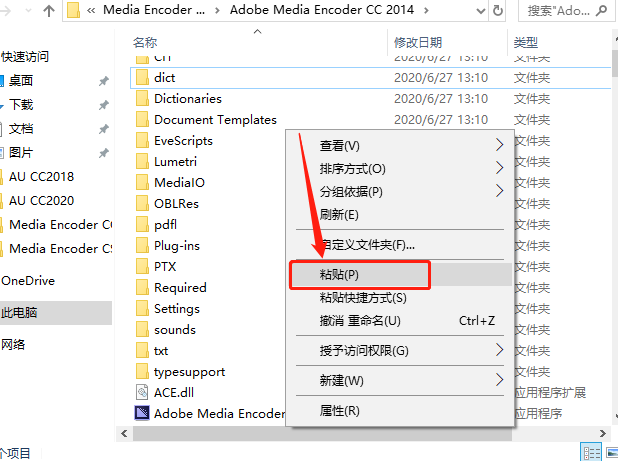Click the horizontal scrollbar right arrow

[603, 433]
